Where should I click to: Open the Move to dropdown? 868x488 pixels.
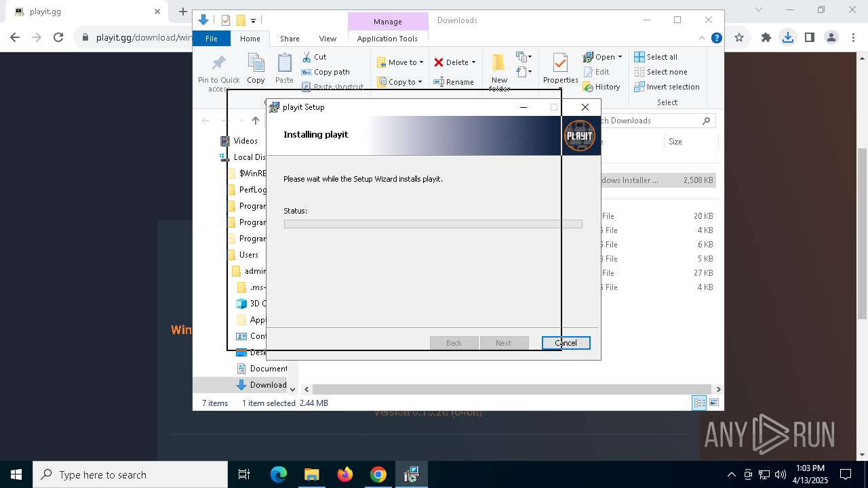click(400, 62)
